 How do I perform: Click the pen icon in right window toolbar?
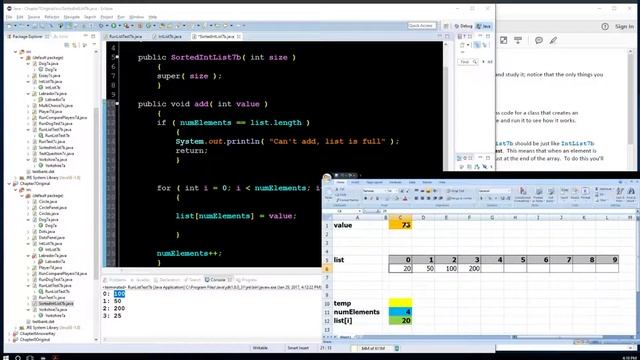(553, 40)
